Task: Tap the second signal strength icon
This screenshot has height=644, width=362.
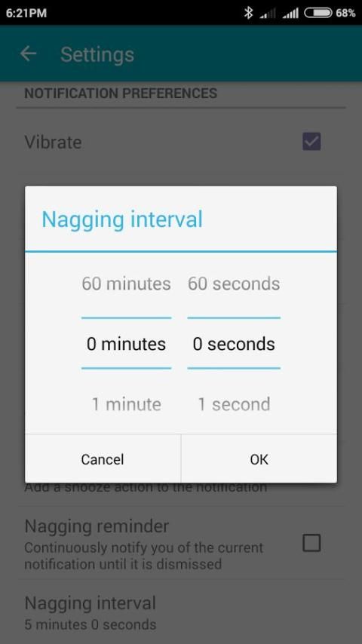Action: pyautogui.click(x=290, y=14)
